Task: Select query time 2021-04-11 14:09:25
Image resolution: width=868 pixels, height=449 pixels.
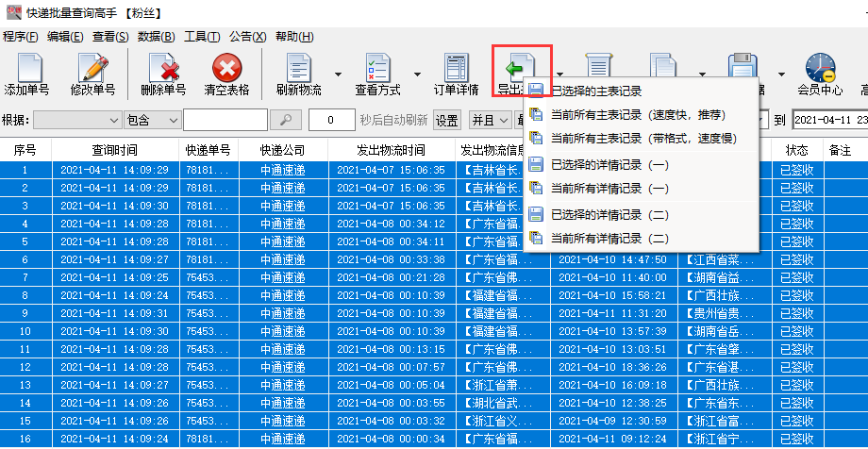Action: (x=114, y=277)
